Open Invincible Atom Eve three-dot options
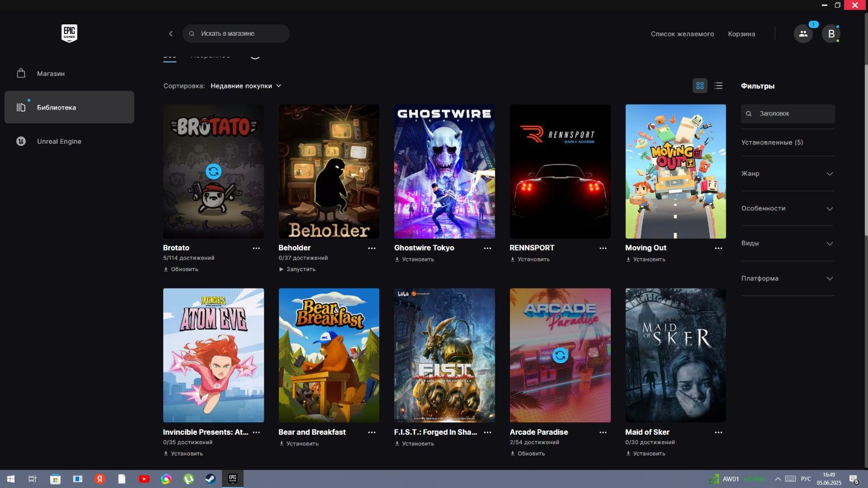The image size is (868, 488). tap(256, 432)
